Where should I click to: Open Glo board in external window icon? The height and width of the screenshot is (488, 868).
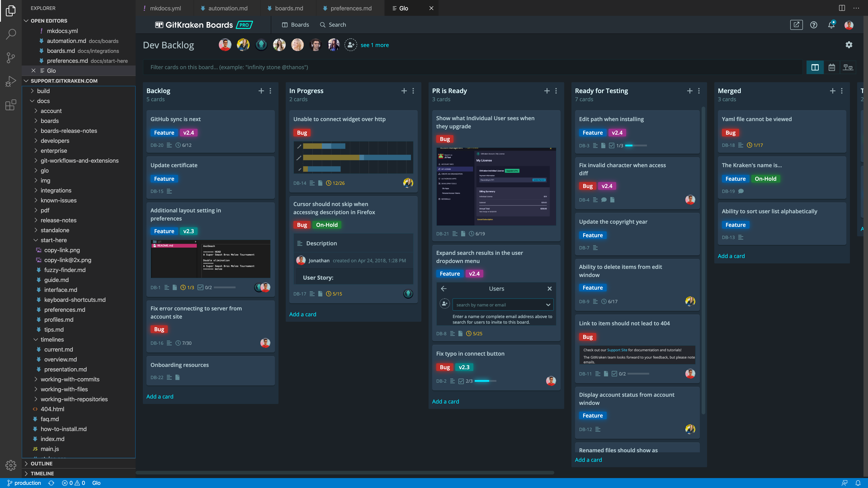point(796,25)
